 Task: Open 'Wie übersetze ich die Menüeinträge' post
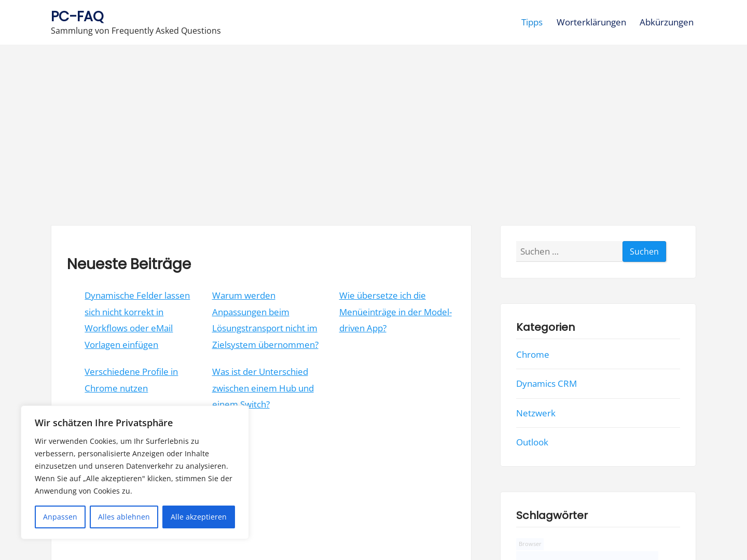click(x=395, y=312)
